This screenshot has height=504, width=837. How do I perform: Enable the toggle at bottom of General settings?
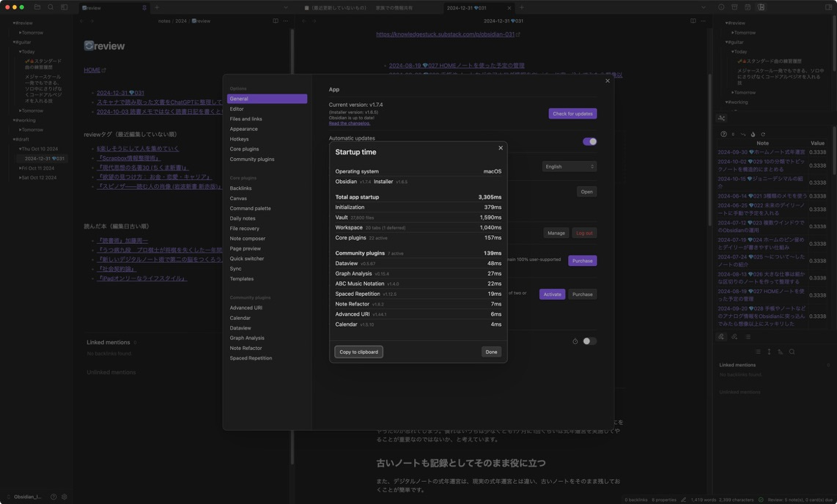tap(589, 341)
